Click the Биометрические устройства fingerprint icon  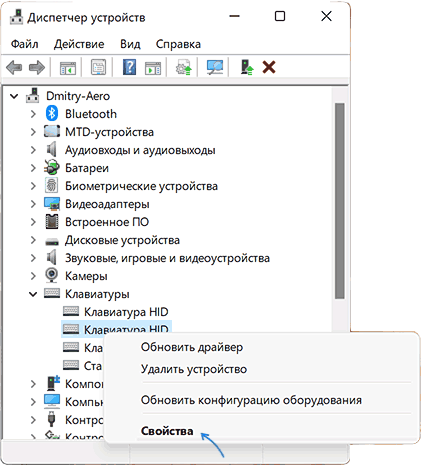click(51, 186)
